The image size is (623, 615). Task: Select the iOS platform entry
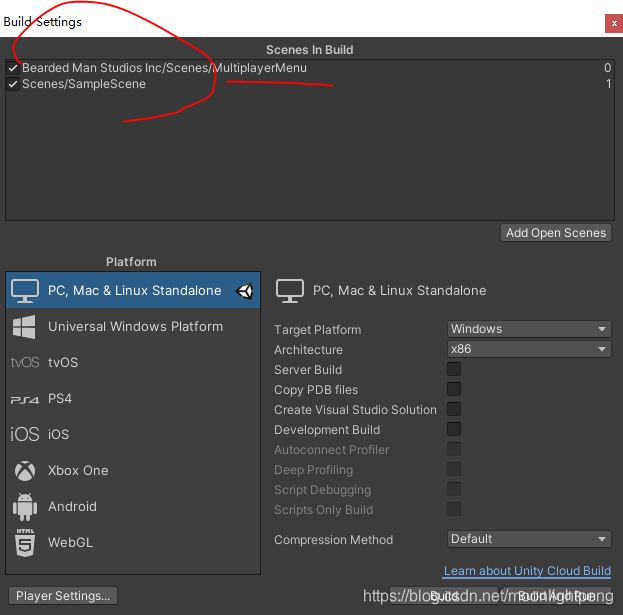(x=133, y=434)
